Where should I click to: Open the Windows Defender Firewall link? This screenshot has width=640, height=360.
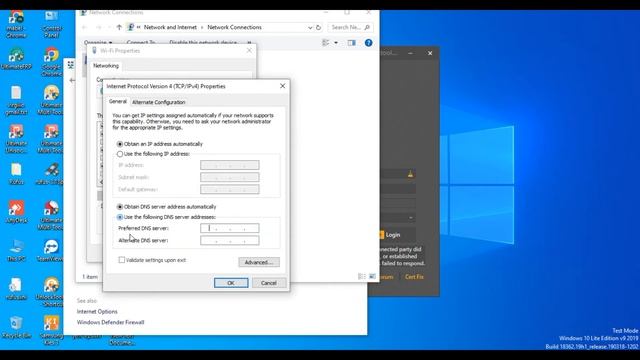(111, 322)
